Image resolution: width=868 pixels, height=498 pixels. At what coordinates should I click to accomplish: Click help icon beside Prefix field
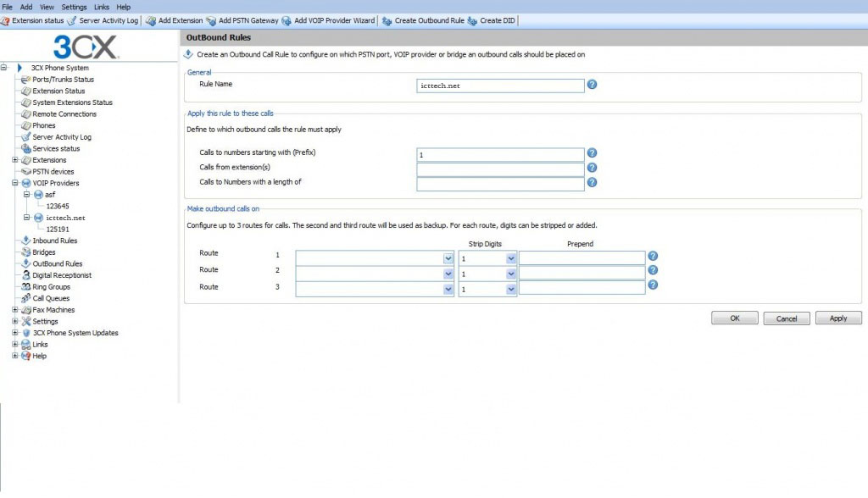[x=593, y=154]
